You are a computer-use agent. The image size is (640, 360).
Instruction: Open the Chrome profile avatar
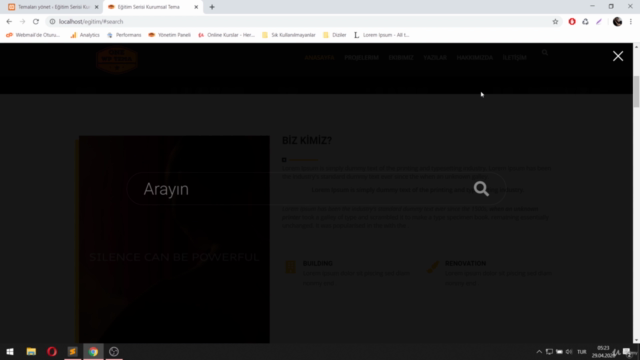tap(617, 22)
